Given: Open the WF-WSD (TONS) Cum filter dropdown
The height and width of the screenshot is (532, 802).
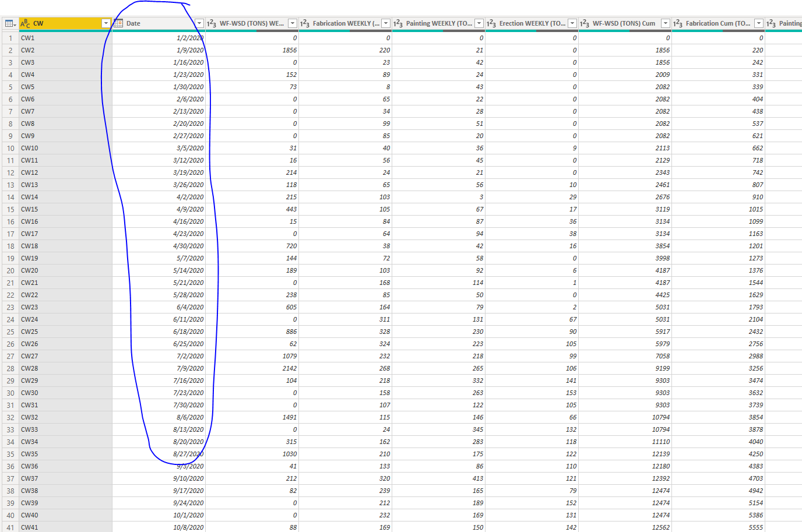Looking at the screenshot, I should [x=666, y=23].
